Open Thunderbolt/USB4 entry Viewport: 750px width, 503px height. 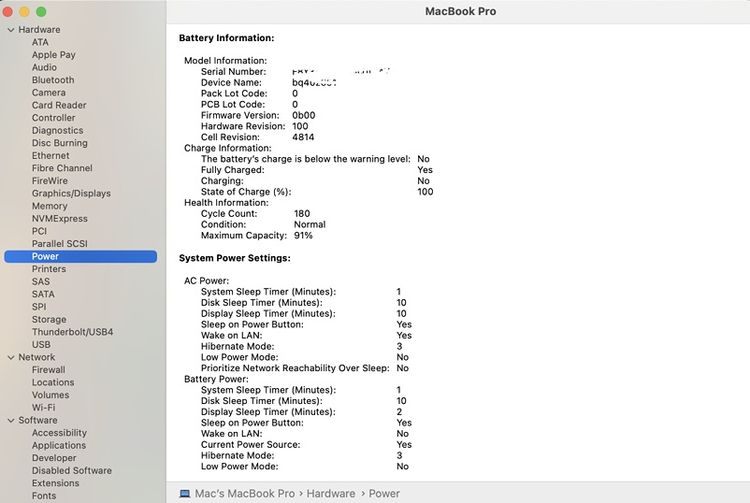point(73,332)
